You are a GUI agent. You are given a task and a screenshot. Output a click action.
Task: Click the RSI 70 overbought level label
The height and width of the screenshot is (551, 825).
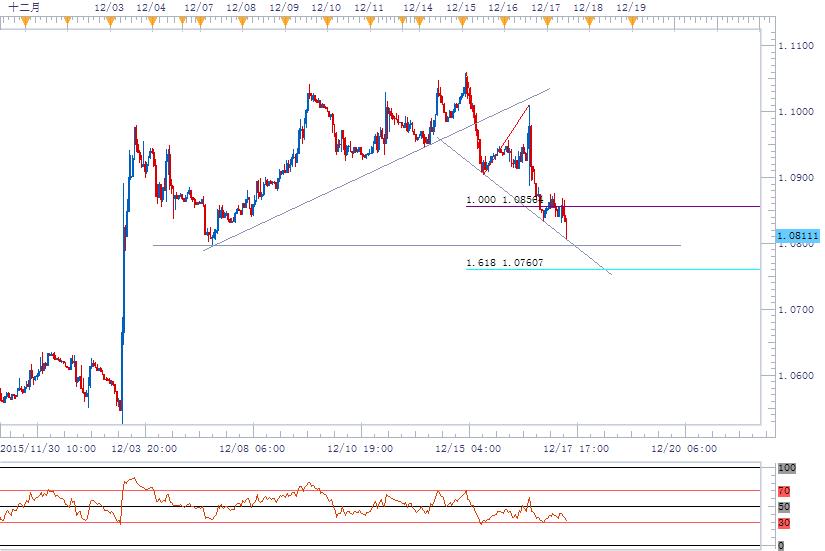(x=784, y=491)
